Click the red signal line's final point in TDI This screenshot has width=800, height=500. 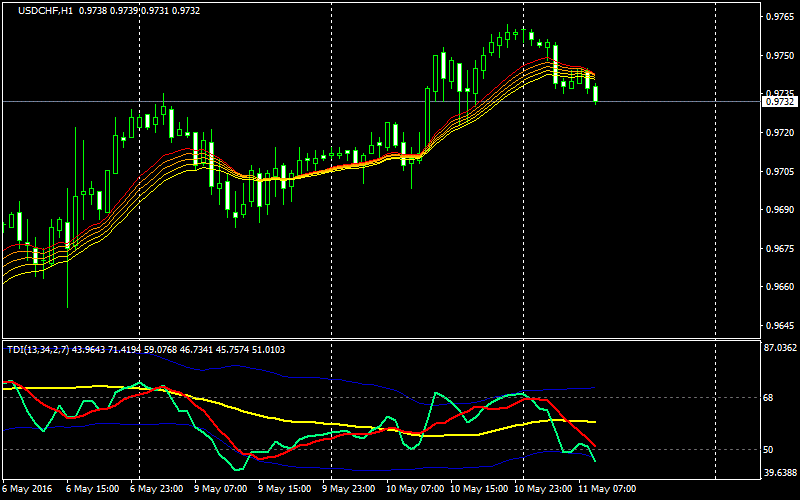(595, 446)
